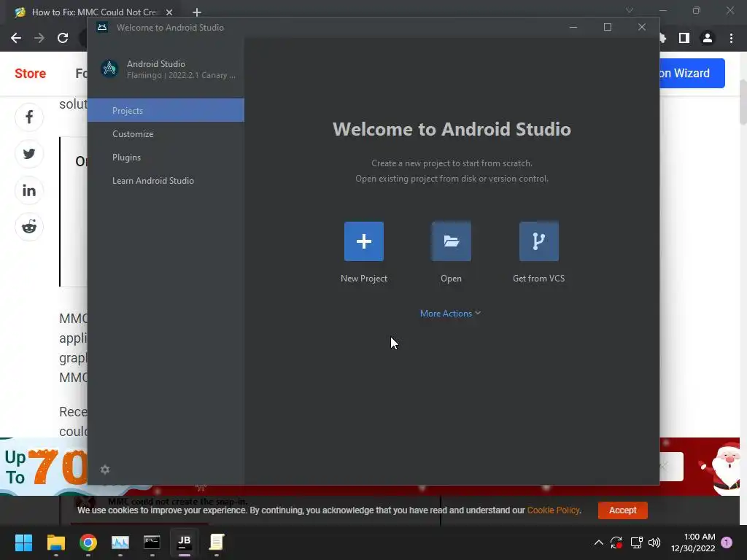This screenshot has width=747, height=560.
Task: Select the Projects tab
Action: click(x=166, y=111)
